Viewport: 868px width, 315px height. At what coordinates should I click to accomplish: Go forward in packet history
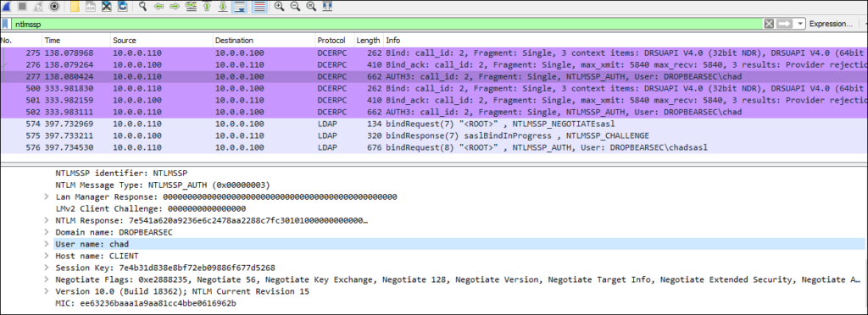point(175,7)
